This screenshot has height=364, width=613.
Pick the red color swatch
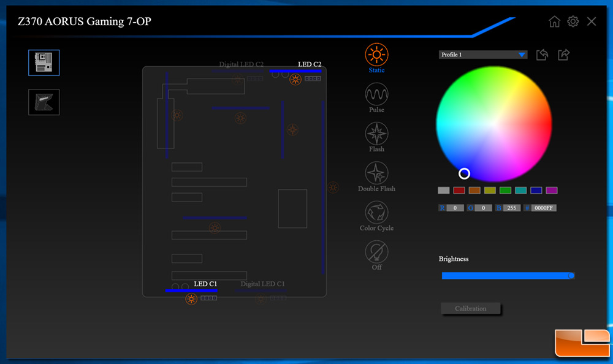459,191
